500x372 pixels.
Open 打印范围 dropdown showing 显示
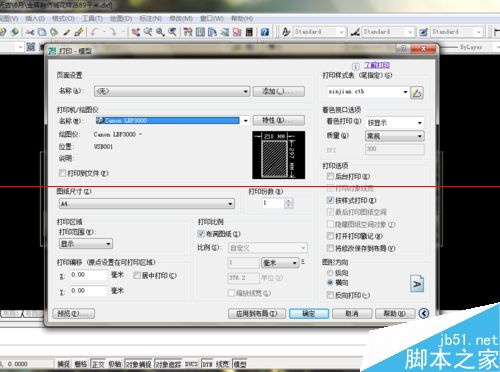(86, 244)
